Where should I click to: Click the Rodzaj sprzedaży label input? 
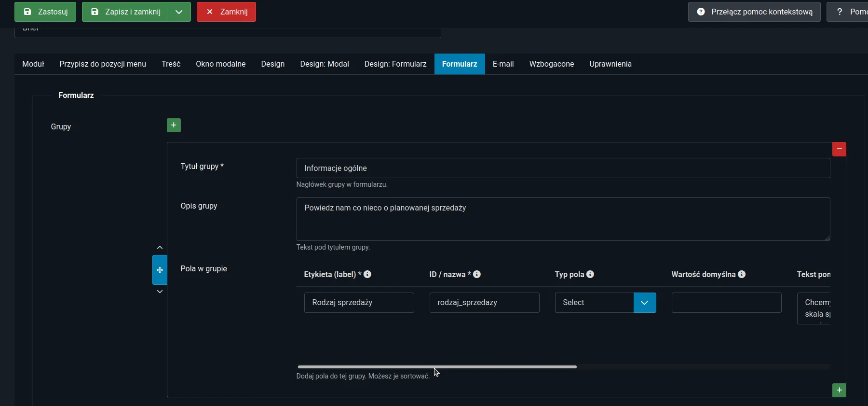tap(359, 303)
